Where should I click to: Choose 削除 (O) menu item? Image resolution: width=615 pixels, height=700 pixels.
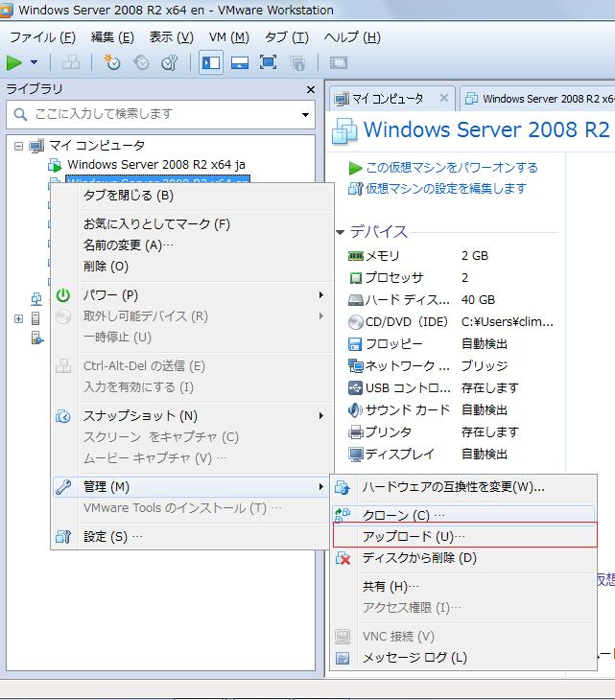coord(192,267)
